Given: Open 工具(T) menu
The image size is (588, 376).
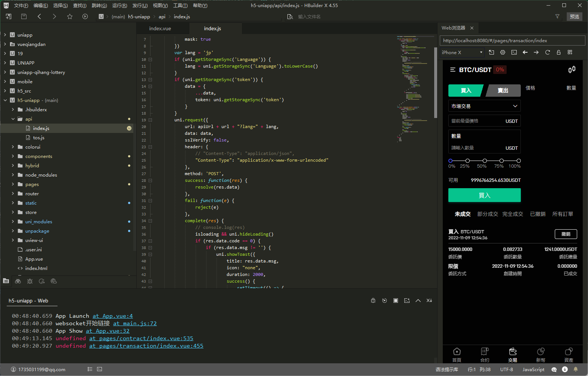Looking at the screenshot, I should click(x=180, y=5).
